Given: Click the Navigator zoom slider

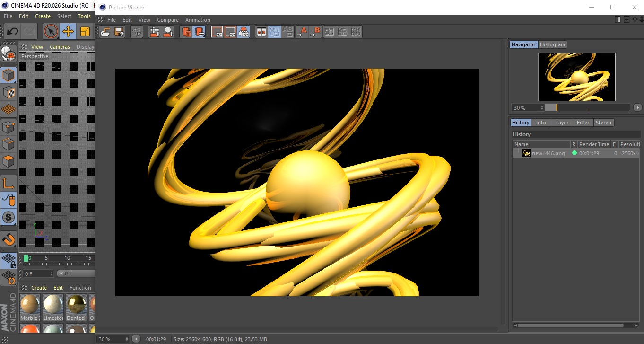Looking at the screenshot, I should coord(587,107).
